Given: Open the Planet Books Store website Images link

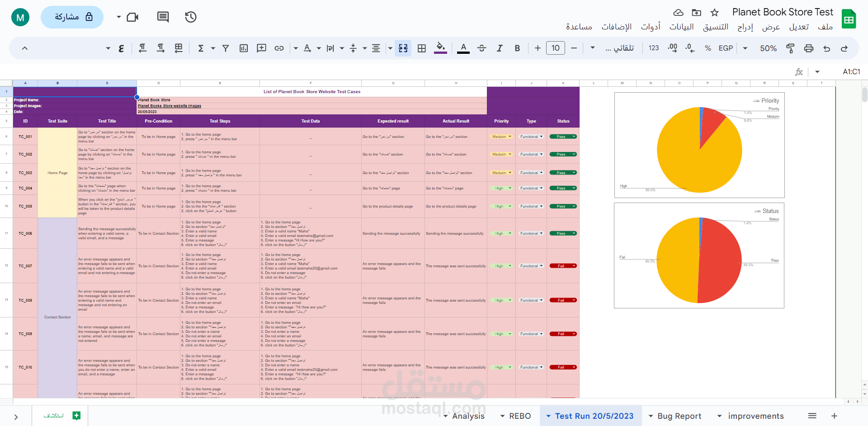Looking at the screenshot, I should pyautogui.click(x=170, y=106).
